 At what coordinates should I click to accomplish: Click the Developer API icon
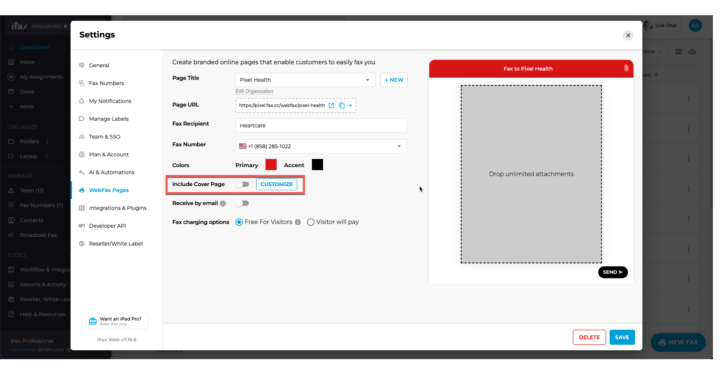pyautogui.click(x=82, y=226)
